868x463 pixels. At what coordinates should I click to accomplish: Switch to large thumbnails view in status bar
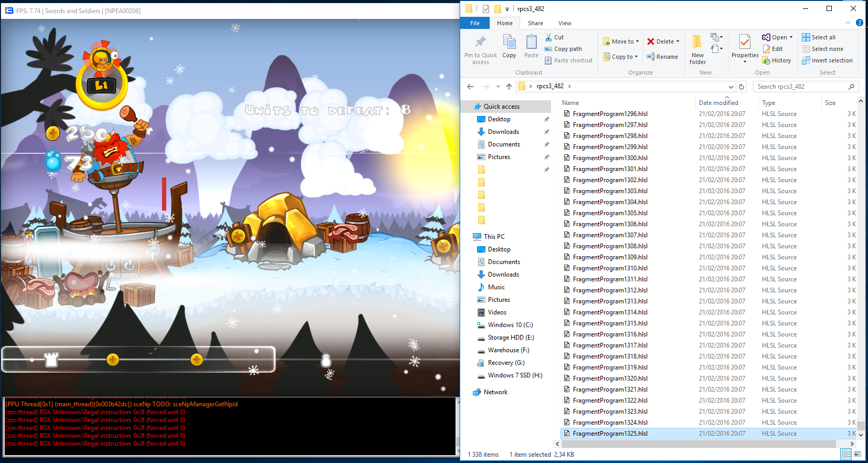click(x=857, y=454)
